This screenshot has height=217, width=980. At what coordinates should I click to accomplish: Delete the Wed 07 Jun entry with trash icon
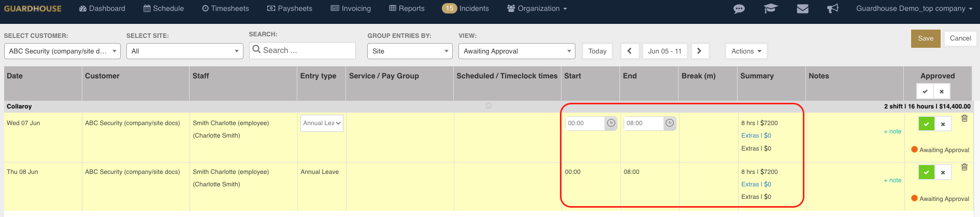pos(964,118)
